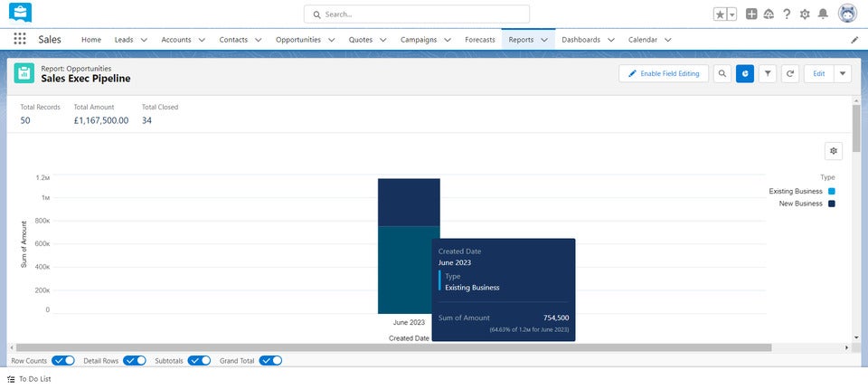Expand the favorites list dropdown arrow
868x389 pixels.
click(x=731, y=14)
